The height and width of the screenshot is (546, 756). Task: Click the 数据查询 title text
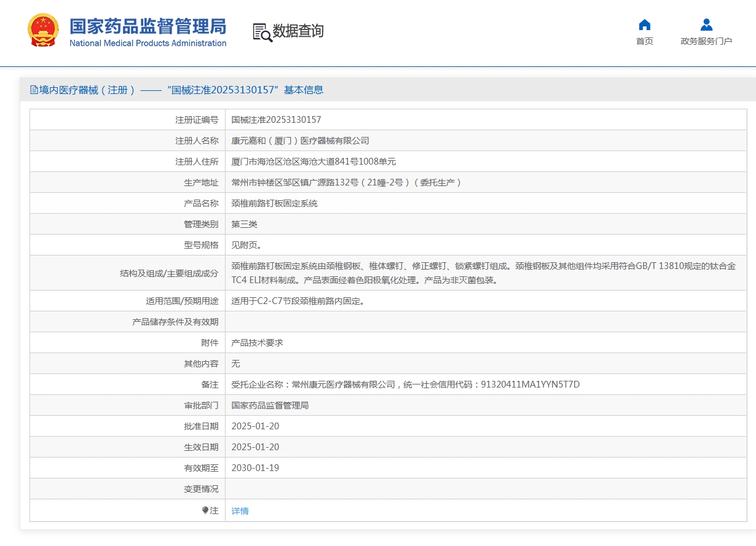click(298, 31)
